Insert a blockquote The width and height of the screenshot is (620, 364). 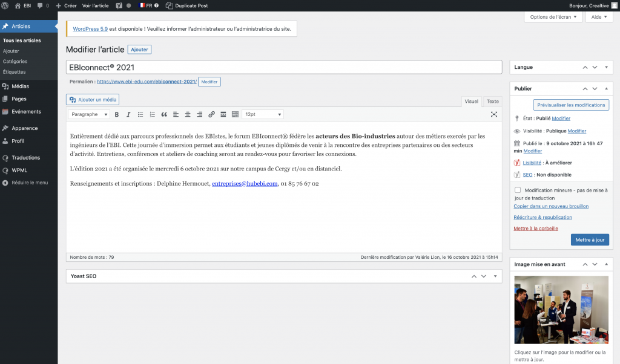[x=164, y=114]
